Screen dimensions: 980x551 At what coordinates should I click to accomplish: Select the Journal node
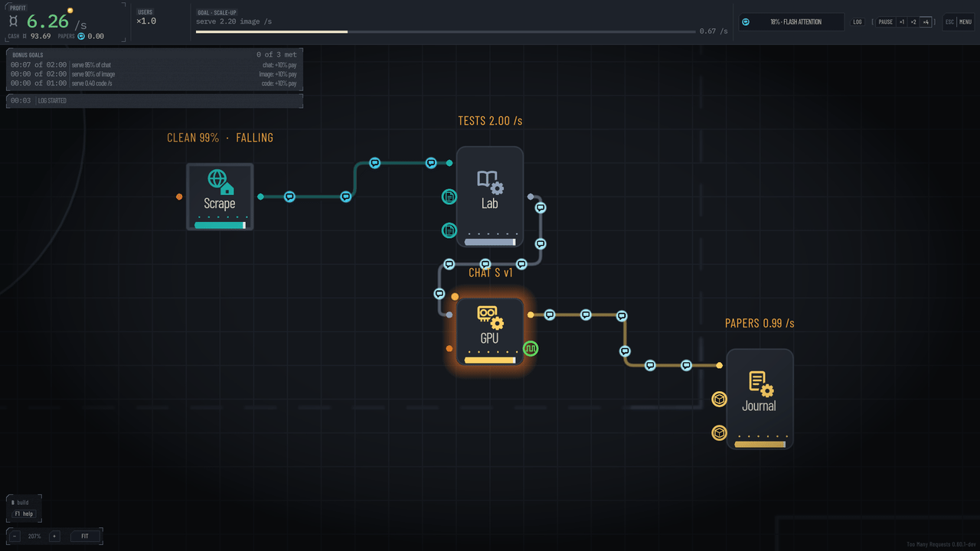tap(759, 399)
